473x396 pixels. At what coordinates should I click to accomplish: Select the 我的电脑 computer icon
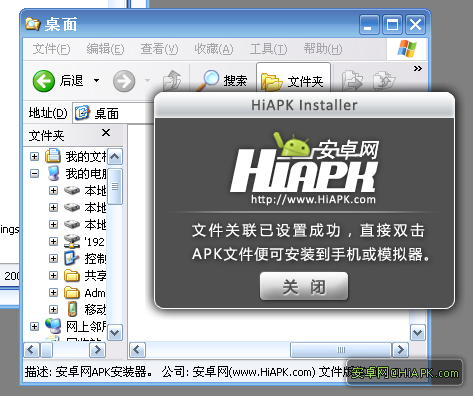tap(53, 173)
